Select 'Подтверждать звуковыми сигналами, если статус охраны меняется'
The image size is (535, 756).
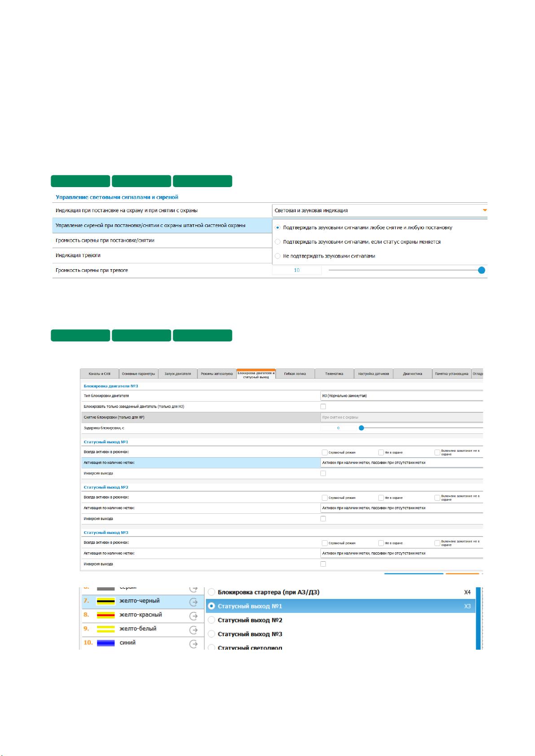pos(277,242)
